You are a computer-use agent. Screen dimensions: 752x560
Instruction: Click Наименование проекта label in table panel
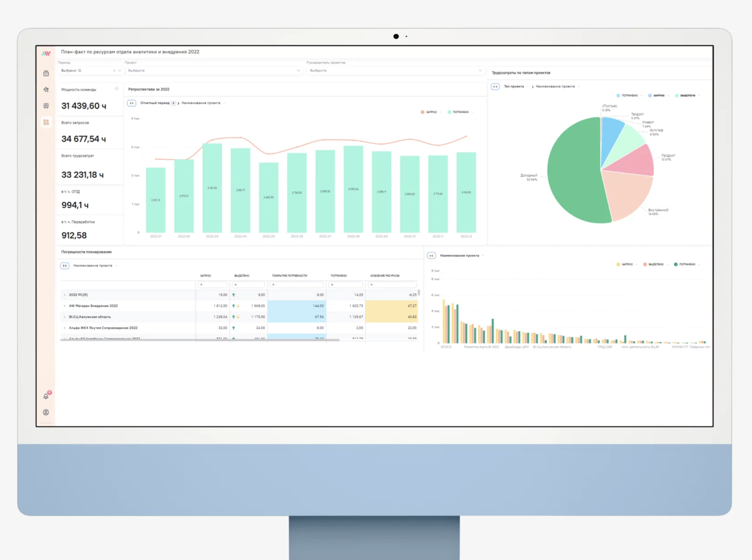[x=93, y=265]
